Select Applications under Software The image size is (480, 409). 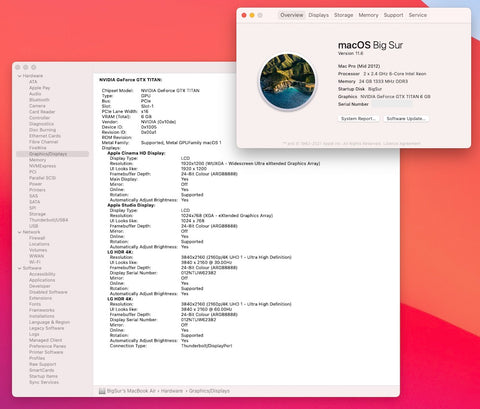click(42, 280)
